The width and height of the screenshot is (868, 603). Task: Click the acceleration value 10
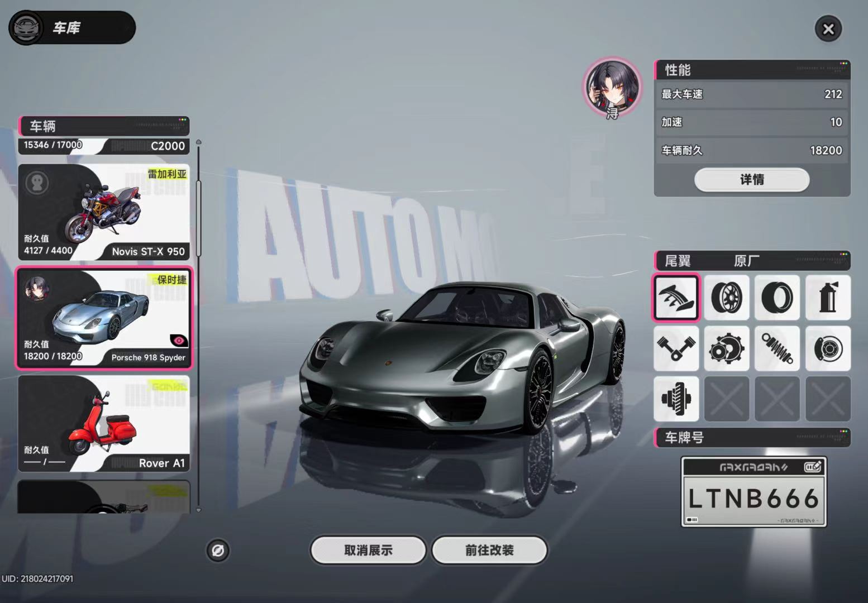pos(836,122)
